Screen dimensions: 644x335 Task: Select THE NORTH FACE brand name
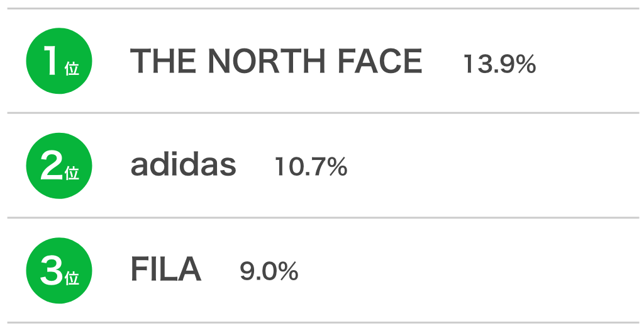click(x=276, y=61)
